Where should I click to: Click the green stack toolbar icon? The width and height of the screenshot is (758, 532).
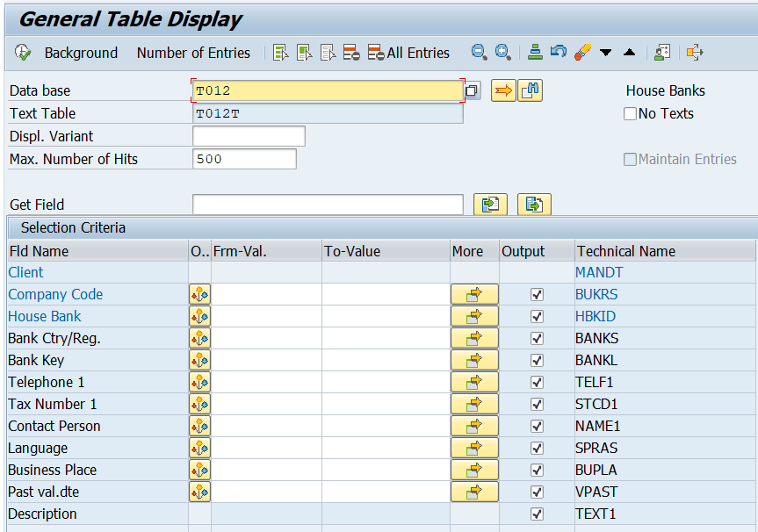pyautogui.click(x=535, y=52)
